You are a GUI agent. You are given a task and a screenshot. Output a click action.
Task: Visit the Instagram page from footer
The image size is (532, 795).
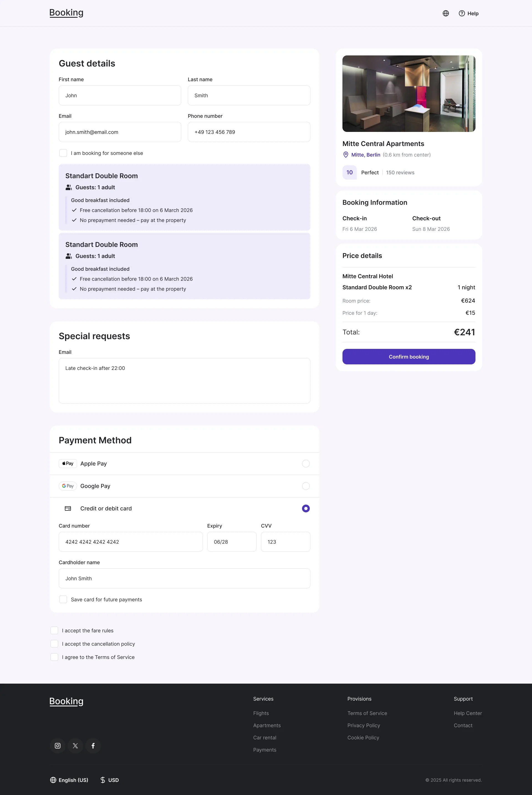click(x=58, y=745)
